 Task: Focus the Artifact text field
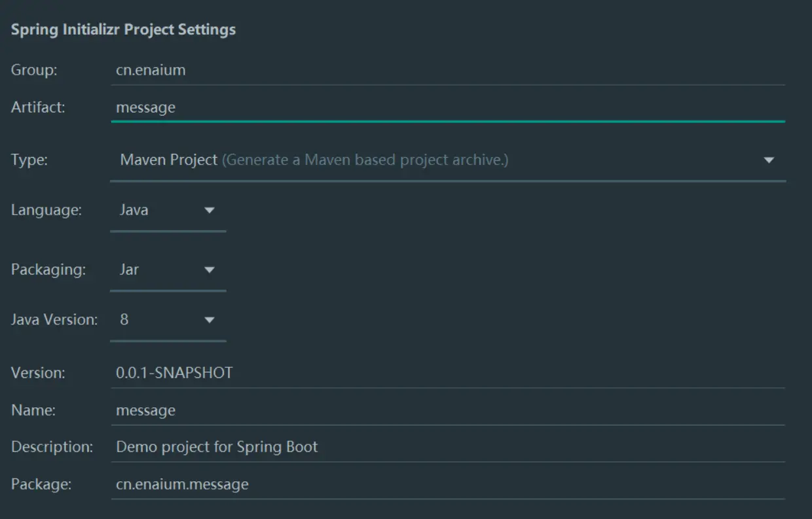[x=447, y=107]
